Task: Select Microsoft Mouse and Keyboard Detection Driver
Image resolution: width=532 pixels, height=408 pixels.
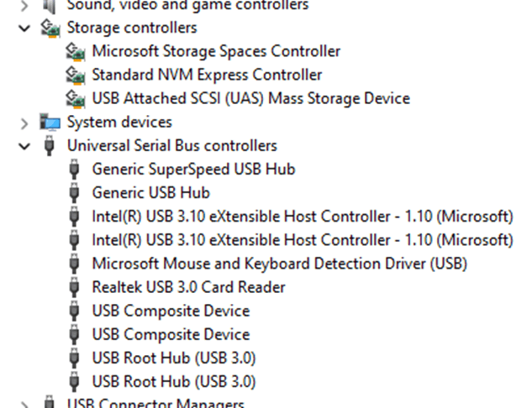Action: 279,264
